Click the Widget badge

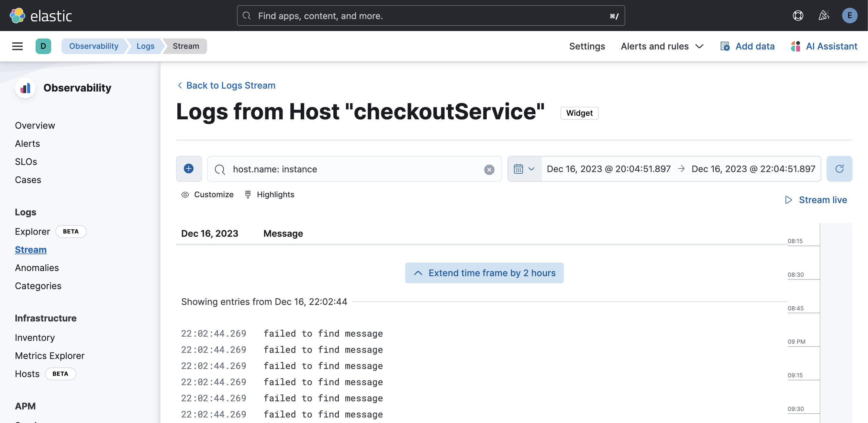[x=579, y=113]
